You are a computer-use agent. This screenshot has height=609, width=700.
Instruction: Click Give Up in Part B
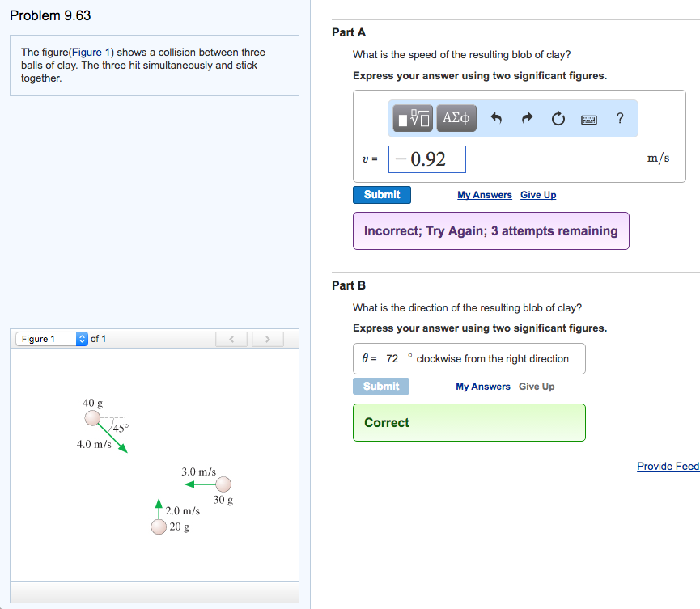537,387
